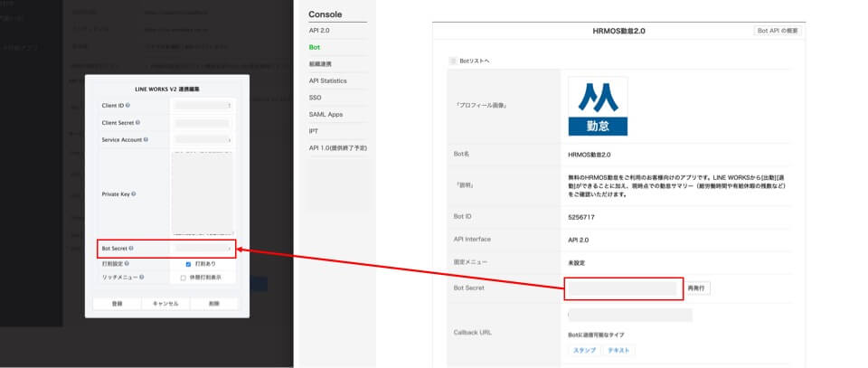Go back via Botリストへ link
The height and width of the screenshot is (368, 868).
click(475, 61)
